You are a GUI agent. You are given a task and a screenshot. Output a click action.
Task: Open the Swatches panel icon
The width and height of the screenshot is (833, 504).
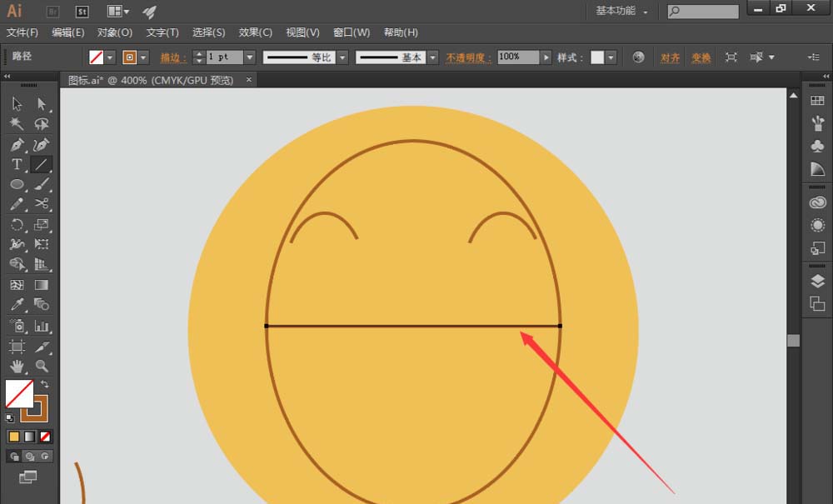click(x=818, y=101)
